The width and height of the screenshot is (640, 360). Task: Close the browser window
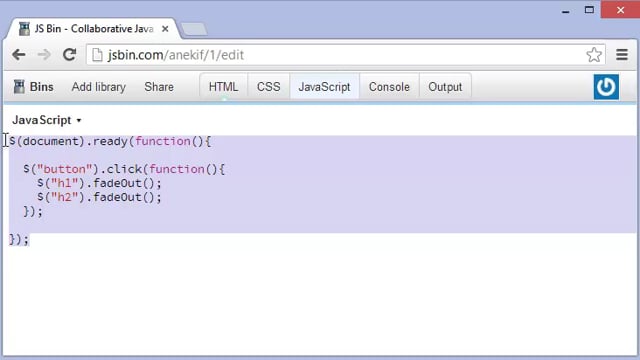[x=620, y=10]
